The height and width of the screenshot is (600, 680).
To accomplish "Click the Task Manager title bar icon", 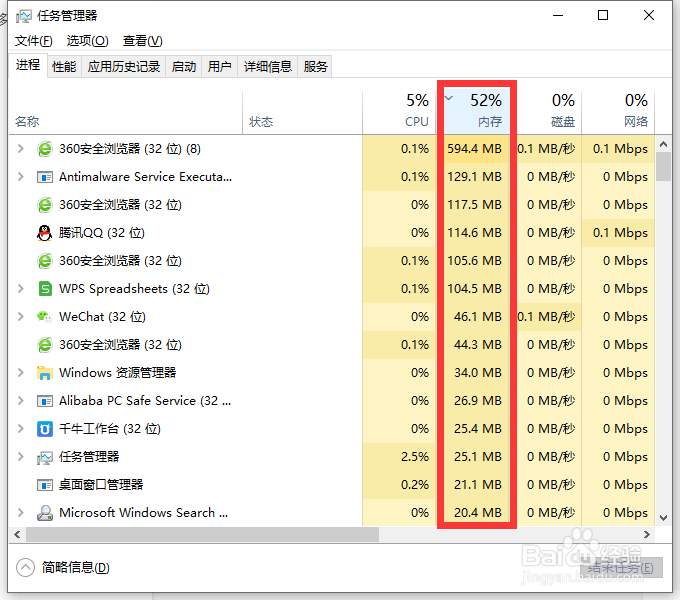I will click(24, 16).
